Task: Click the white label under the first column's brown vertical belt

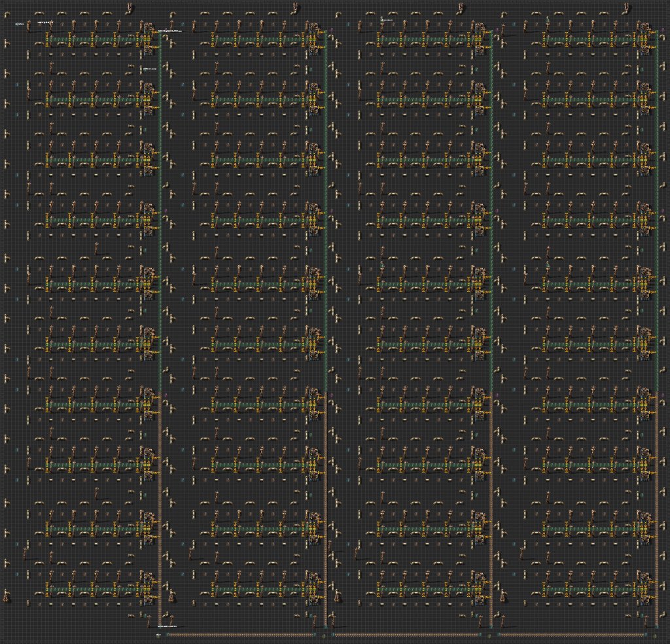Action: (167, 626)
